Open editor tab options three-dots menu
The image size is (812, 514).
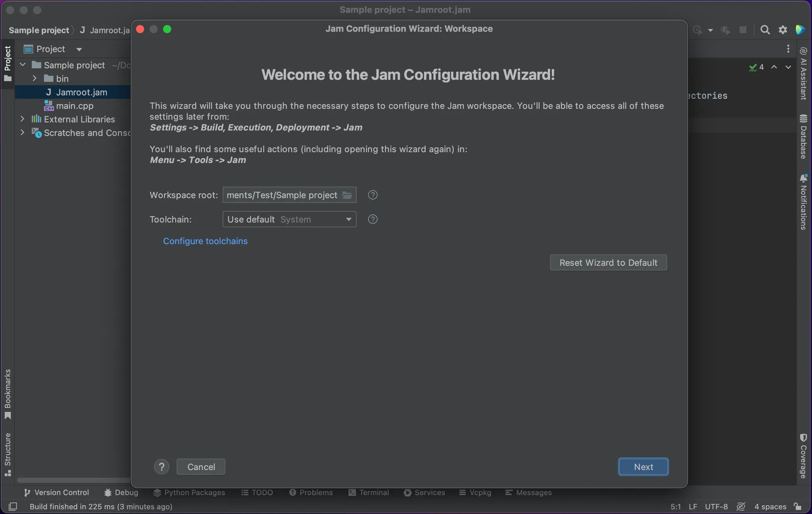788,49
